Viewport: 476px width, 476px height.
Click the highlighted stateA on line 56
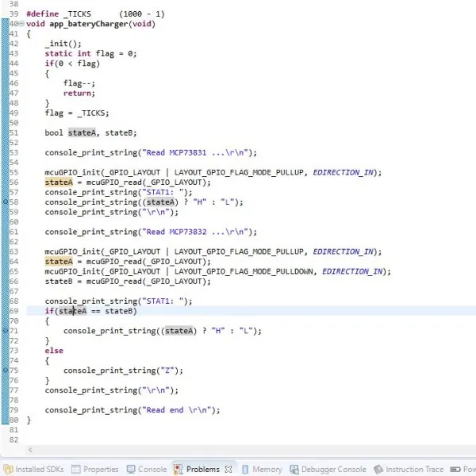pos(59,182)
